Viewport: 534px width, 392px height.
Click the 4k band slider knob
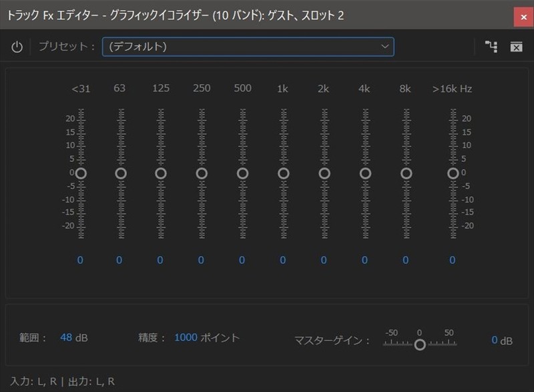pos(365,173)
